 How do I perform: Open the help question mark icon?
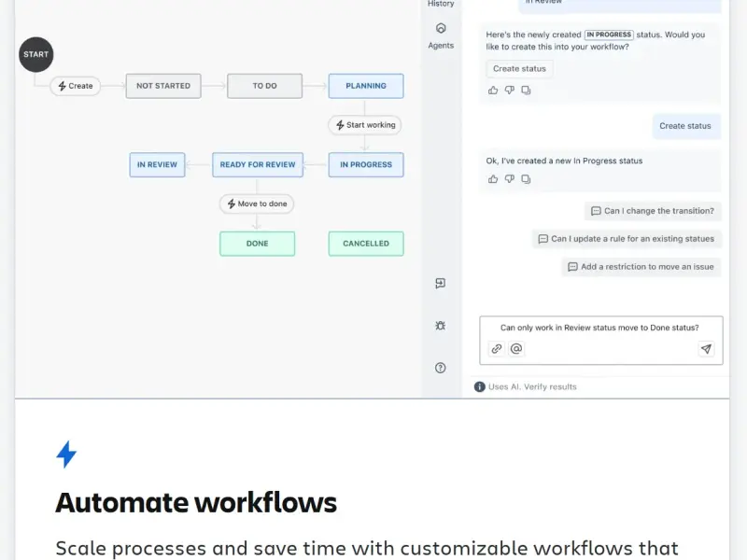(441, 368)
